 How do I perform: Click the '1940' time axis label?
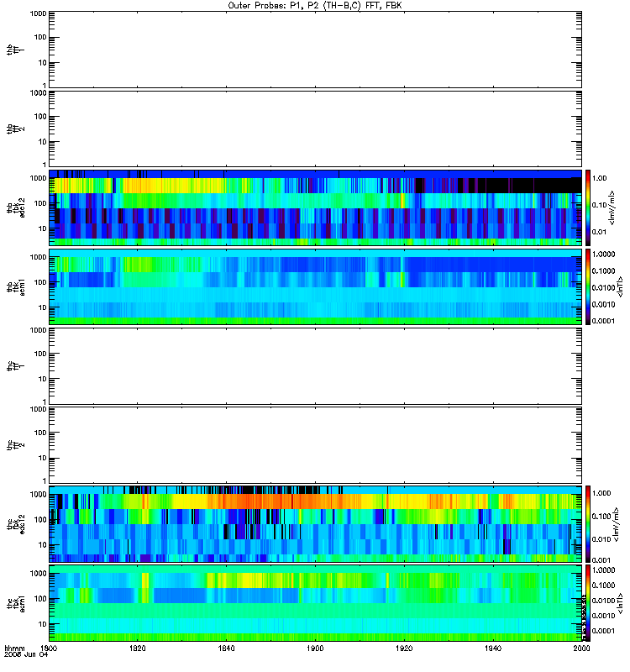click(493, 648)
